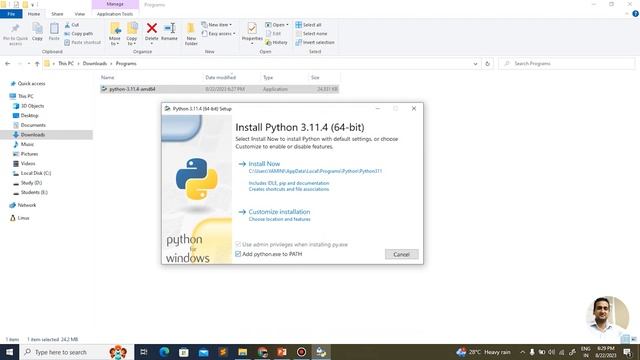
Task: Click Copy path in ribbon
Action: (x=79, y=33)
